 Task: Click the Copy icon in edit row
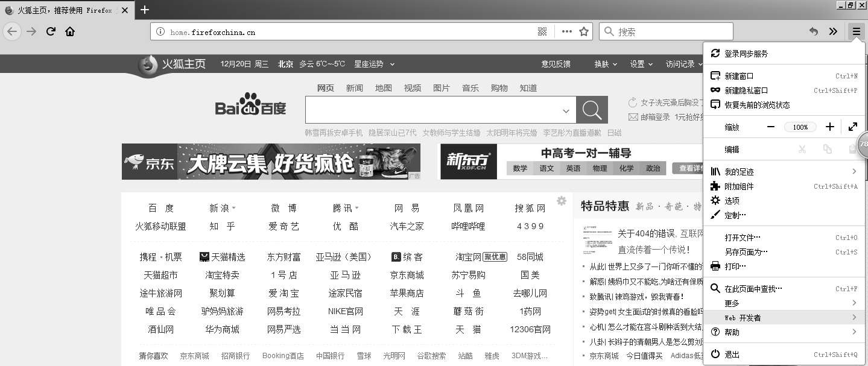(828, 149)
